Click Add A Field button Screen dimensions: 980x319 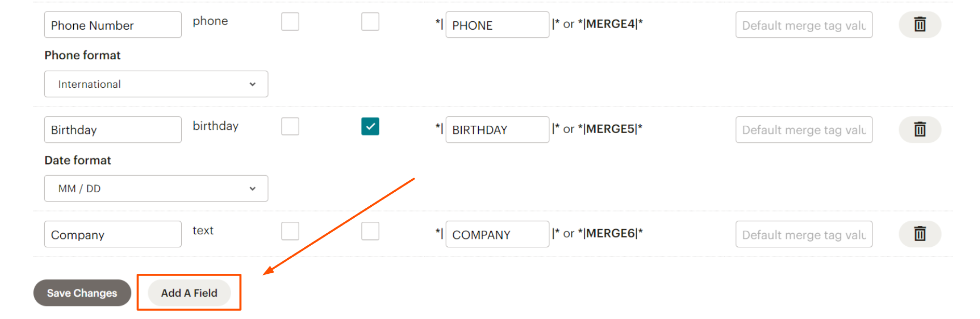(x=189, y=293)
